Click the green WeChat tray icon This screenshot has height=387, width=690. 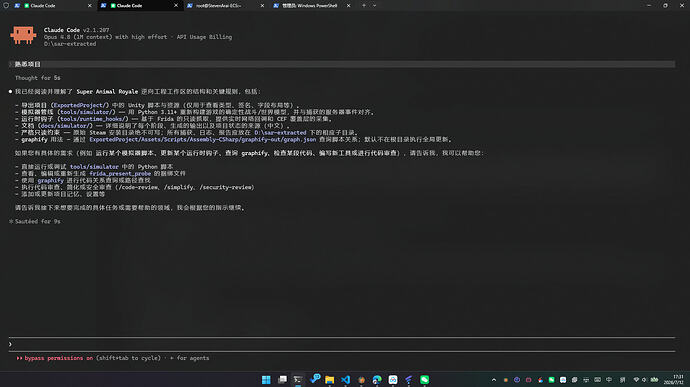(551, 380)
